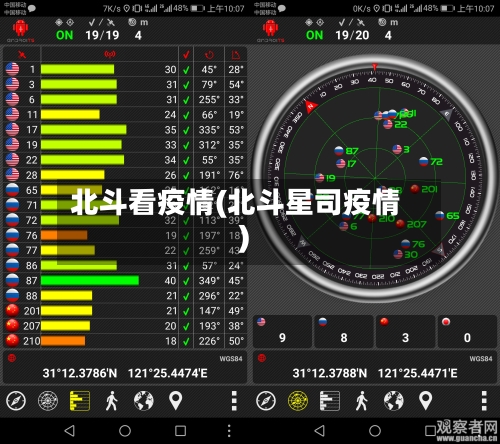Tap red target icon beside left coordinates

click(12, 358)
